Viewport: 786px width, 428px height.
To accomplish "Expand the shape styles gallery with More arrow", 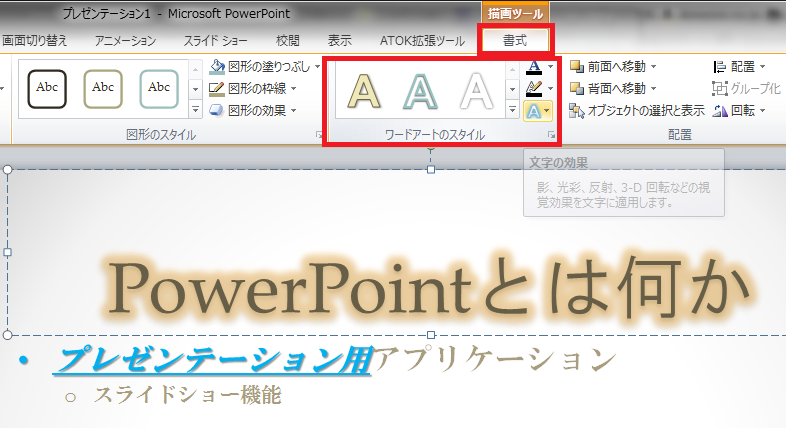I will (x=195, y=109).
